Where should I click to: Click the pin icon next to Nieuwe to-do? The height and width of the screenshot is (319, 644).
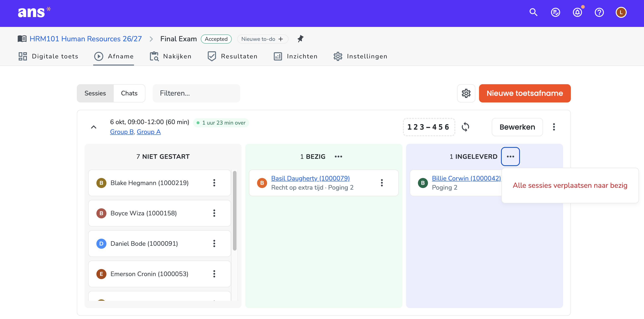click(300, 39)
